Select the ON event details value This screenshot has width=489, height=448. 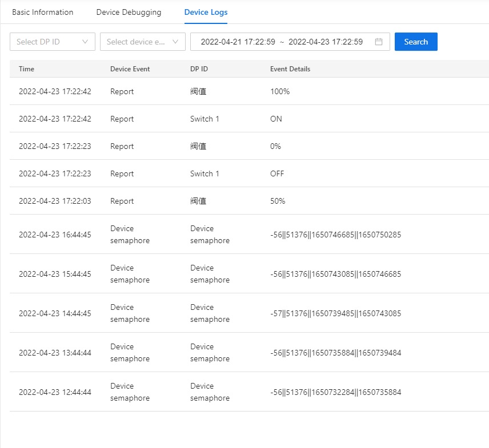coord(276,119)
